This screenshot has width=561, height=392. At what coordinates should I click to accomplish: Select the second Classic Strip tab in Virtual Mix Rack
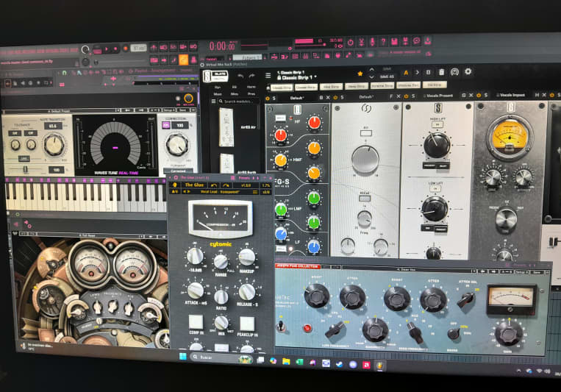(x=307, y=87)
